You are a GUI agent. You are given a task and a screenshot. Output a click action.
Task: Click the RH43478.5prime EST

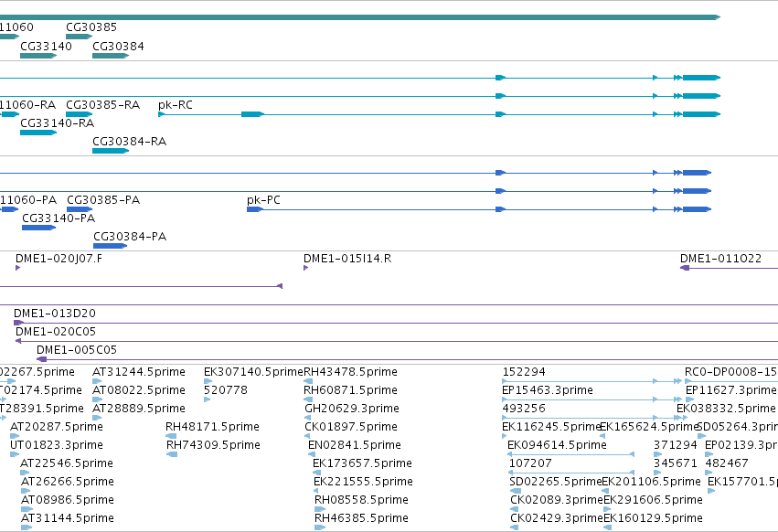[308, 381]
